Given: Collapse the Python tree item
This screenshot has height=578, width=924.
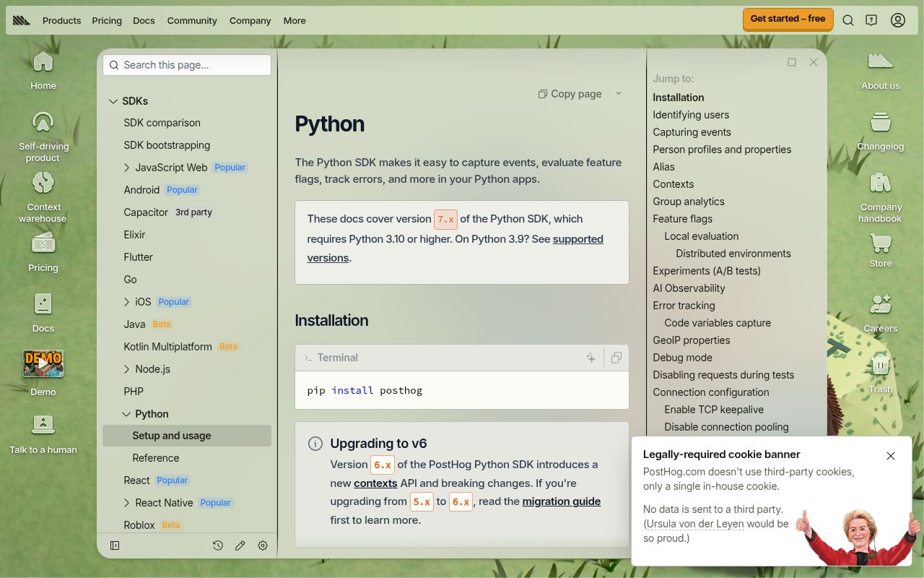Looking at the screenshot, I should (126, 414).
